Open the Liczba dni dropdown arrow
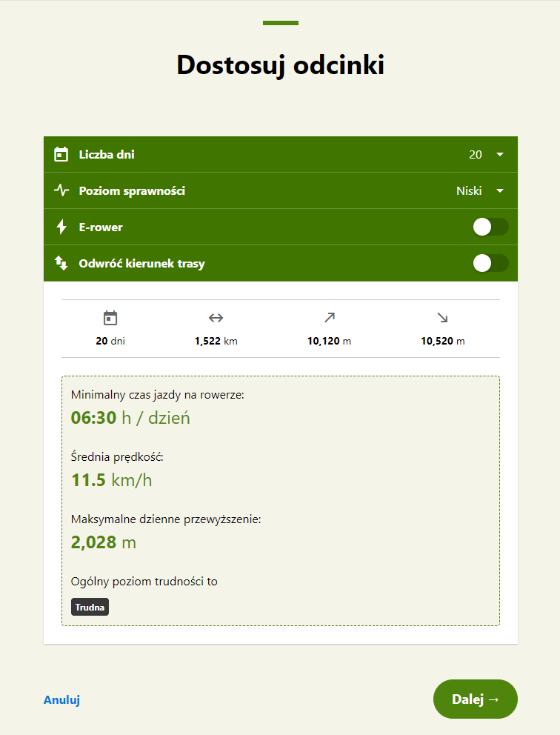Viewport: 560px width, 735px height. point(500,154)
